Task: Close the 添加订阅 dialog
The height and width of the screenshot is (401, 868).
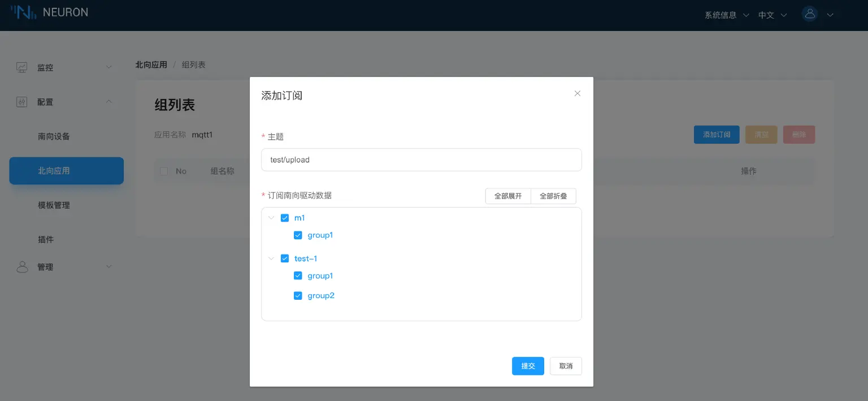Action: tap(577, 93)
